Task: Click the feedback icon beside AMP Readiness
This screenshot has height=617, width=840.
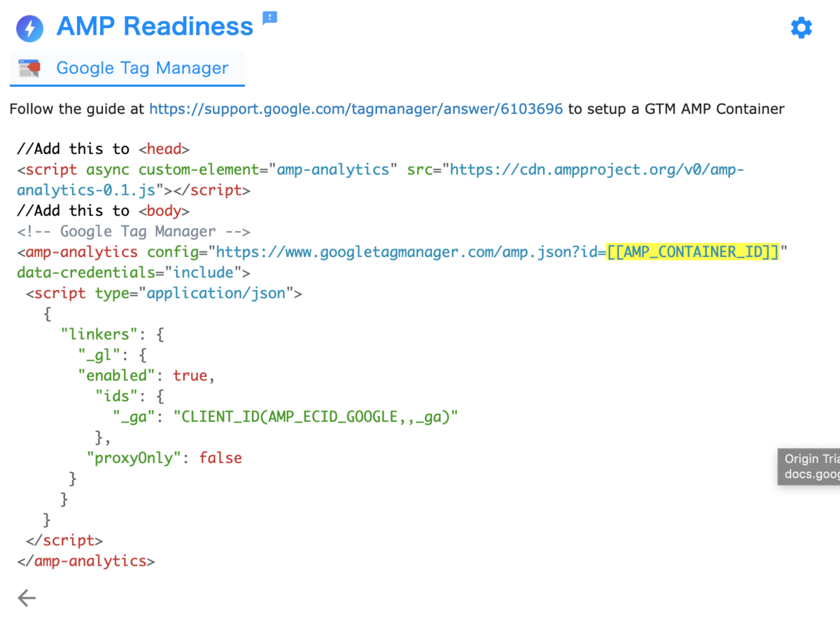Action: point(269,18)
